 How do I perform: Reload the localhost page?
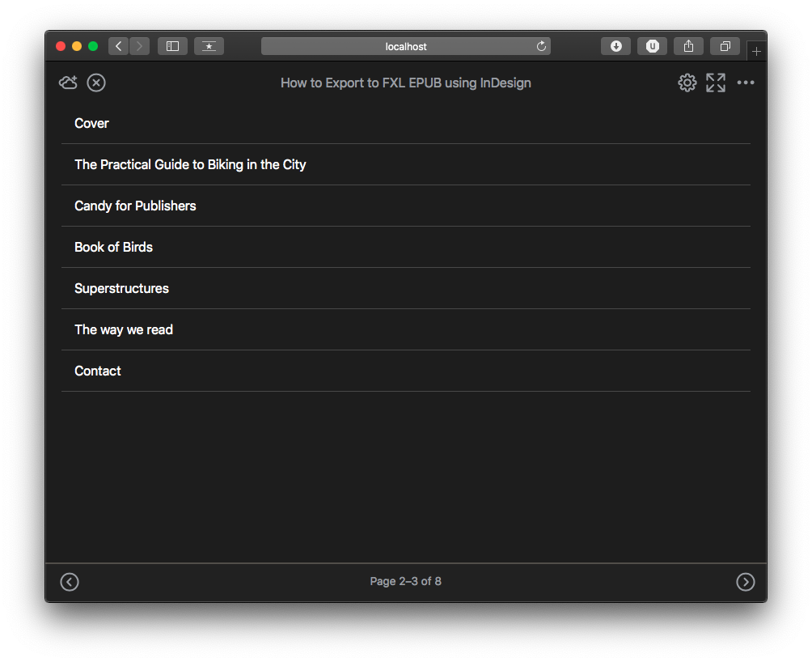pyautogui.click(x=541, y=46)
